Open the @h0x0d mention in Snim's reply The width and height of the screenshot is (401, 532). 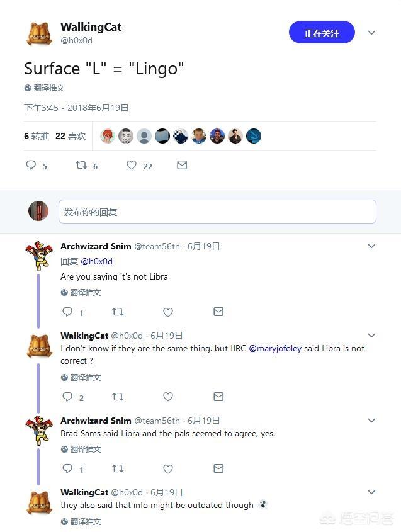point(96,261)
